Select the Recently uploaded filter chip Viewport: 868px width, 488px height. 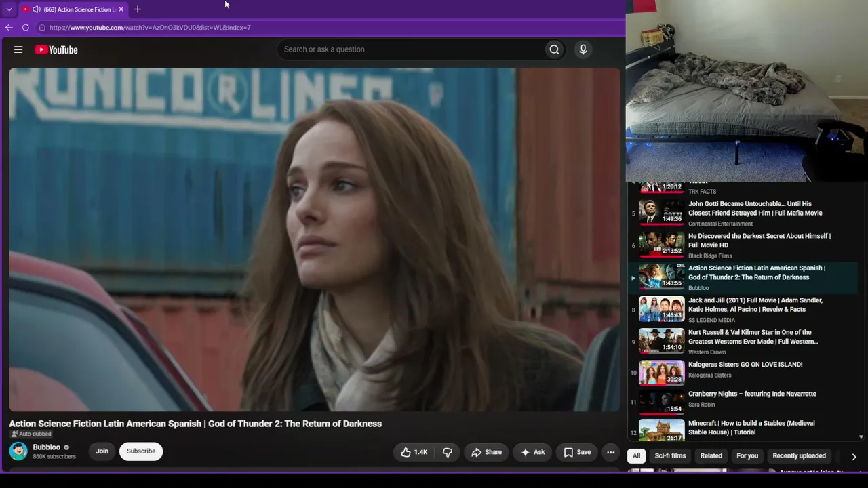coord(799,456)
